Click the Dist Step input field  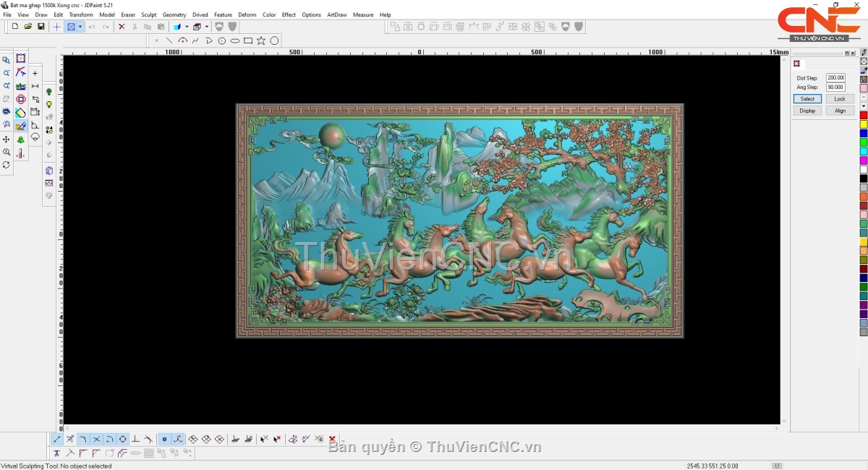835,77
